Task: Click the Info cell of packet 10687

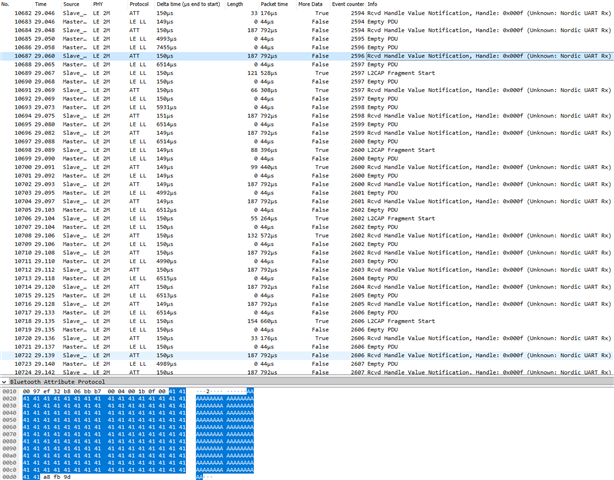Action: coord(489,56)
